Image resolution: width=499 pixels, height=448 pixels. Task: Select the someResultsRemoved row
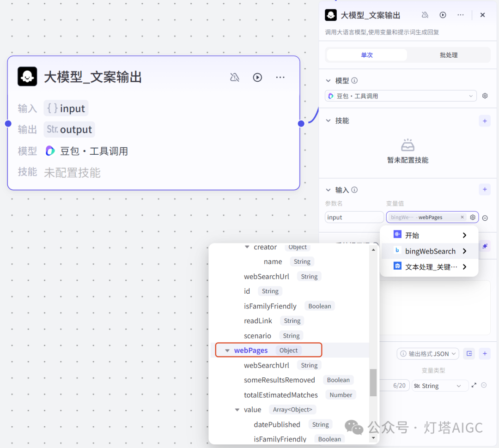289,380
